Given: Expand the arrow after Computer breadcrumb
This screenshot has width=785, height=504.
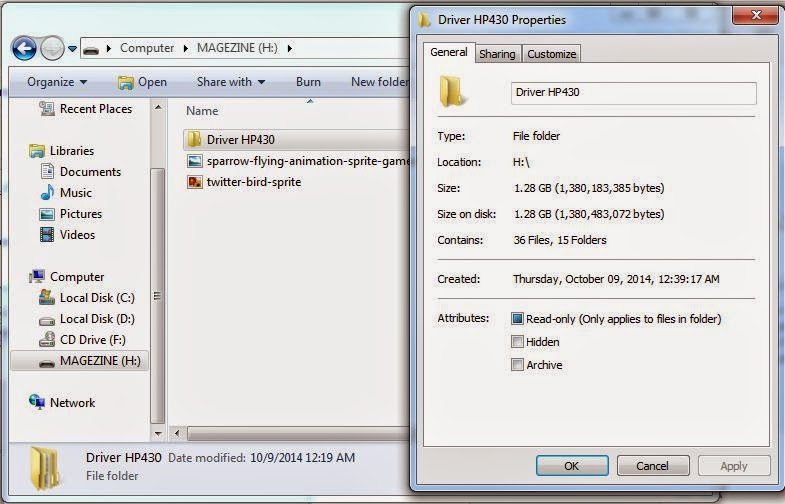Looking at the screenshot, I should 186,49.
